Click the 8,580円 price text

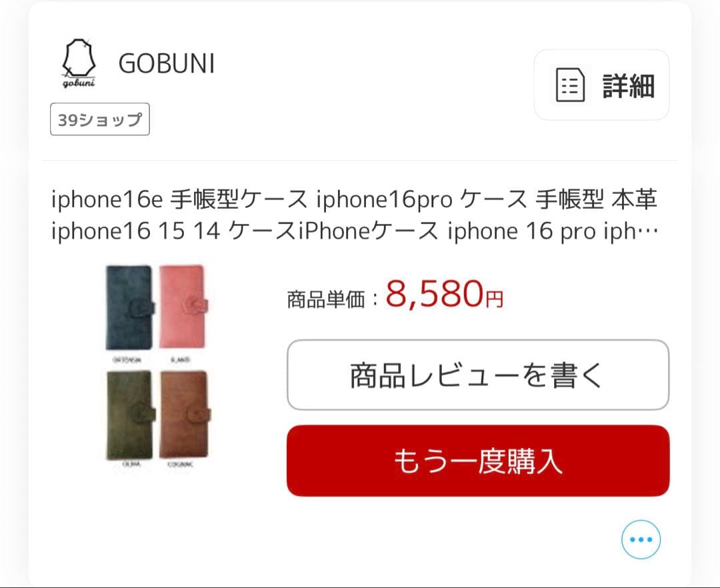[x=444, y=295]
